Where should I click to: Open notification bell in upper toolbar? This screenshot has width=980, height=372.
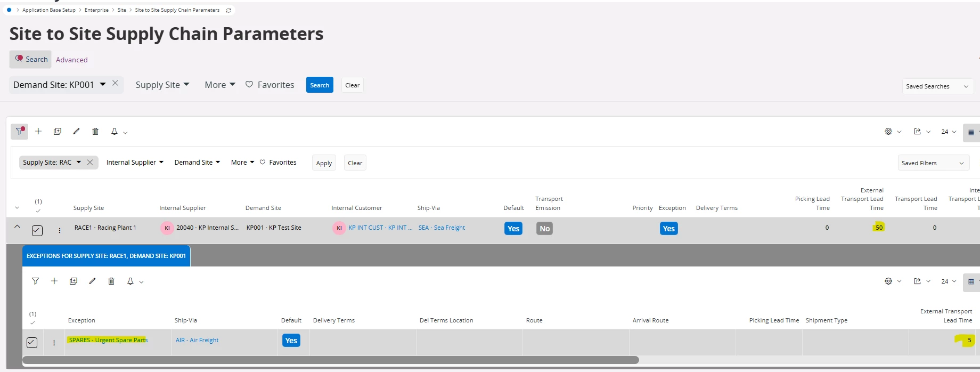click(114, 131)
